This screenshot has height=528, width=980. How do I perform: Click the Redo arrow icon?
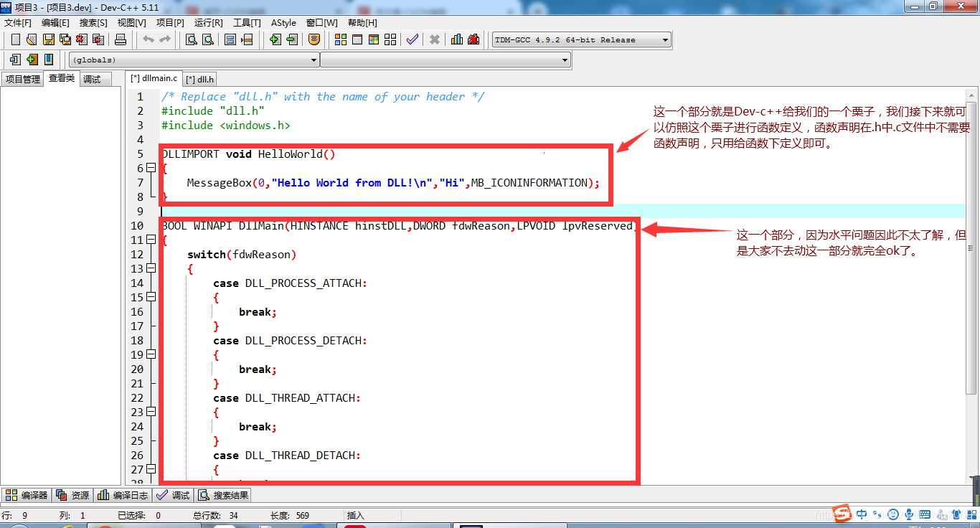coord(165,39)
